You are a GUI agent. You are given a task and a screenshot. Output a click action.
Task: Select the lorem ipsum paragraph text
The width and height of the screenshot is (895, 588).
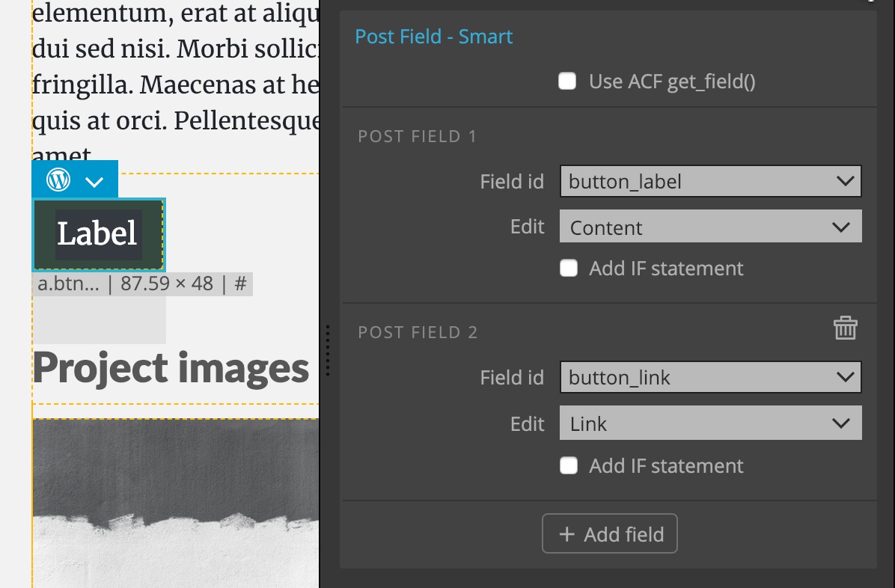(175, 80)
